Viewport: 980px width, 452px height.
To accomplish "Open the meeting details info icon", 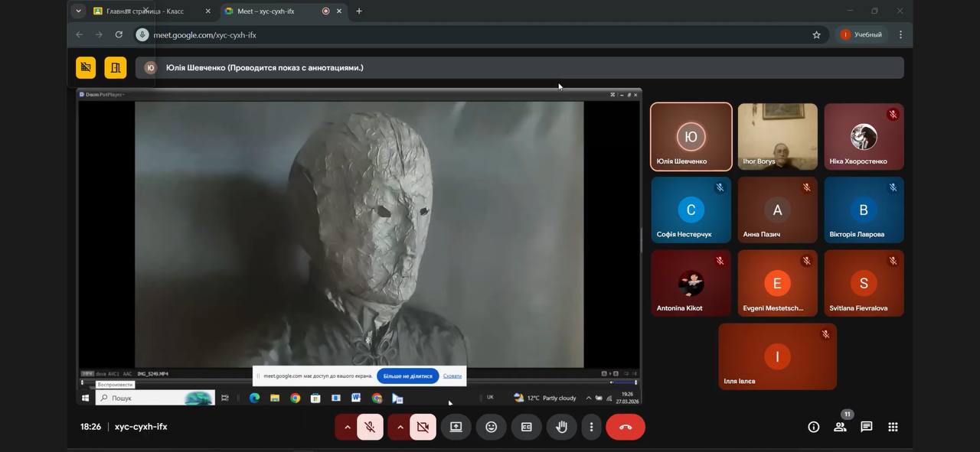I will click(x=813, y=427).
